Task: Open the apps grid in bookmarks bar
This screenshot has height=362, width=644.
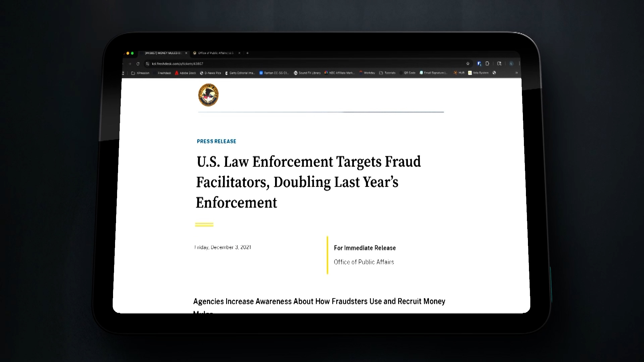Action: pyautogui.click(x=123, y=73)
